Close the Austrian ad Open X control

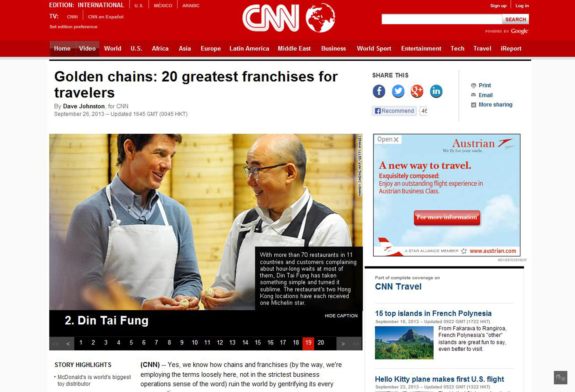388,139
